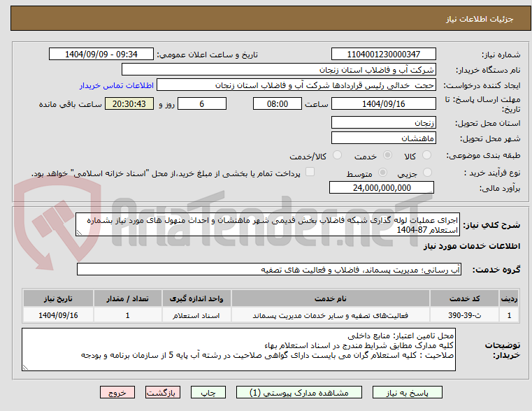Click the شرح کلی نیاز description textarea
The image size is (532, 411).
267,224
